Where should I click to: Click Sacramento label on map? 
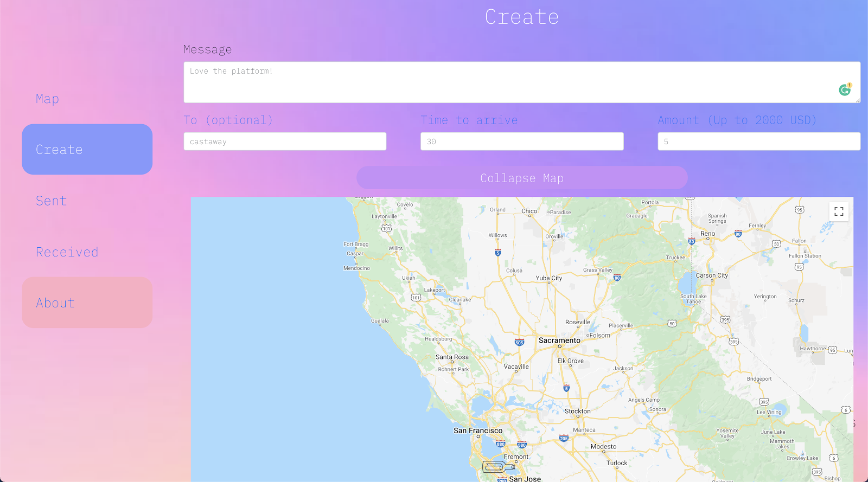559,340
